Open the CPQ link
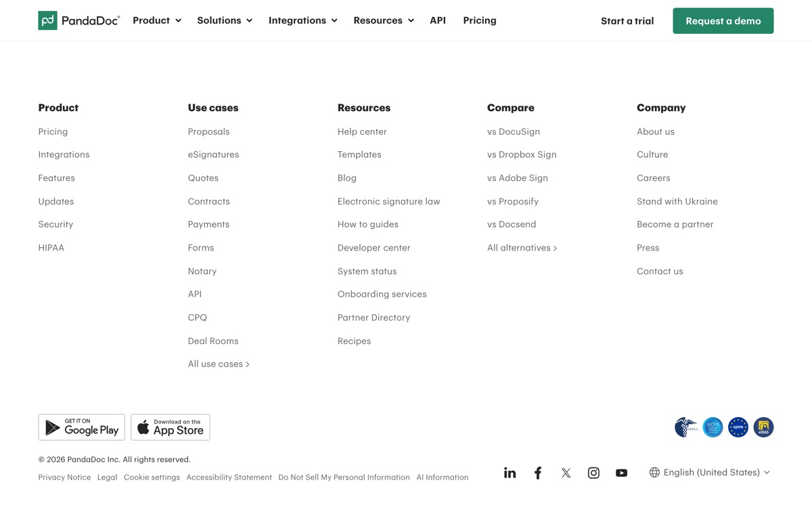Image resolution: width=812 pixels, height=508 pixels. (198, 318)
